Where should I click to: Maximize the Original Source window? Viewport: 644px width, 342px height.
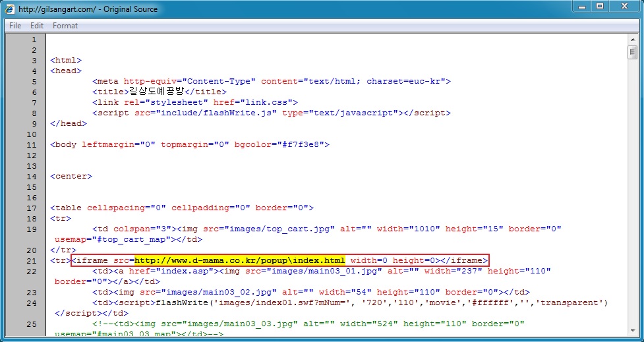pos(600,6)
